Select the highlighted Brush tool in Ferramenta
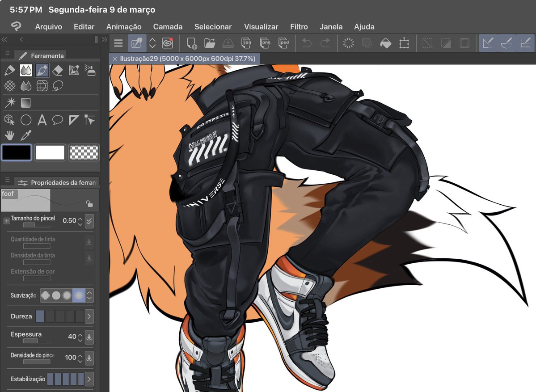 point(42,71)
